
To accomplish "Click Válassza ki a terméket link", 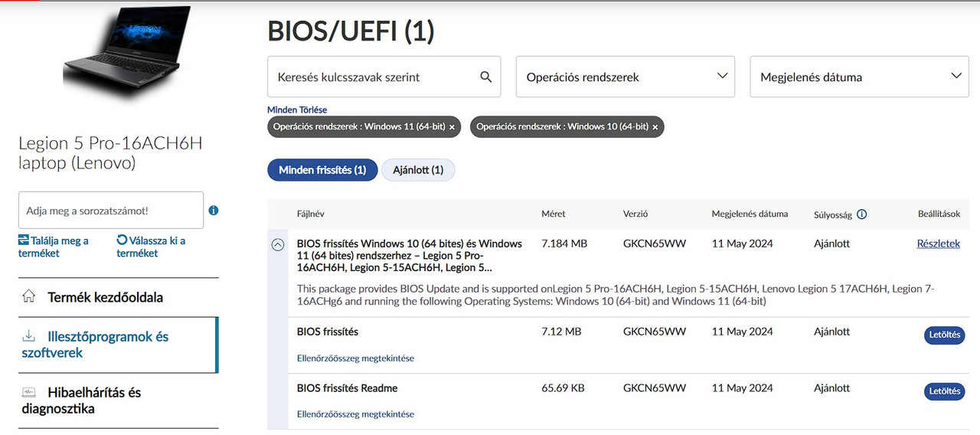I will tap(151, 247).
